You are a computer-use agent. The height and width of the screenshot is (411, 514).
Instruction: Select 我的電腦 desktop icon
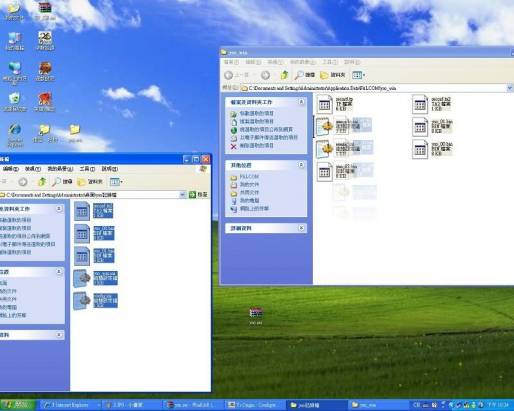(x=15, y=42)
